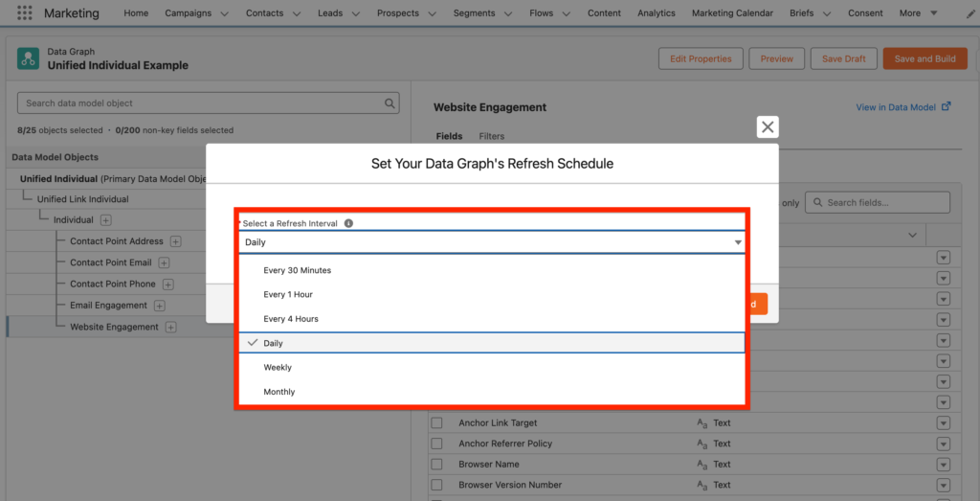Screen dimensions: 980x501
Task: Open the View in Data Model link
Action: pyautogui.click(x=902, y=107)
